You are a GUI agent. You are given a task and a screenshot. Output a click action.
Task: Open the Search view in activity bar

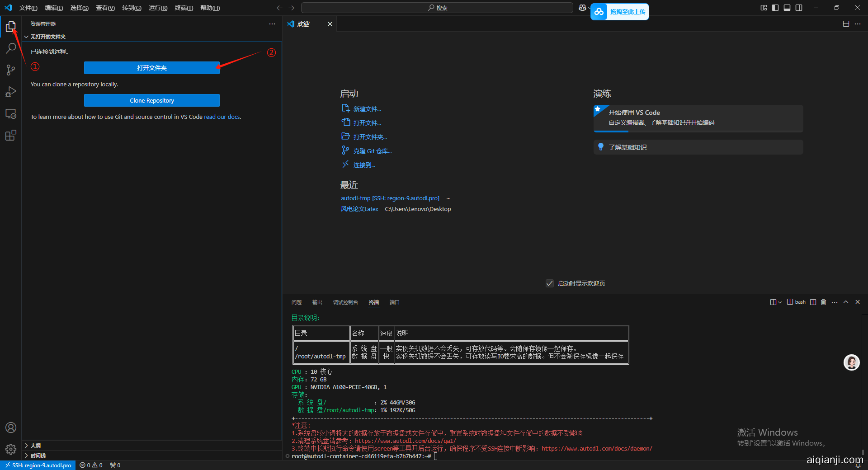(11, 48)
